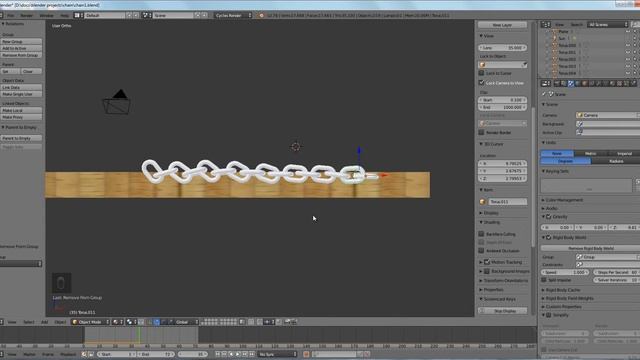
Task: Click the OpenGL render image icon
Action: [x=287, y=322]
